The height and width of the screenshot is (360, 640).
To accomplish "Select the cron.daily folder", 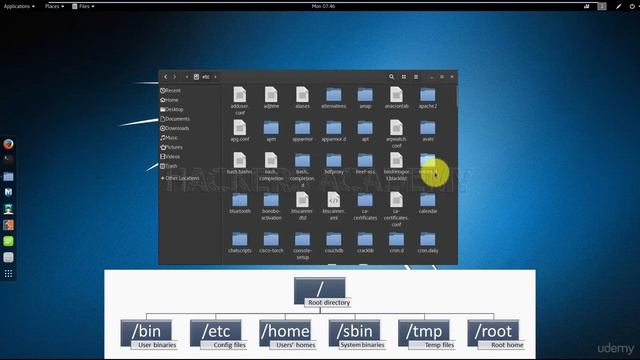I will (x=428, y=243).
